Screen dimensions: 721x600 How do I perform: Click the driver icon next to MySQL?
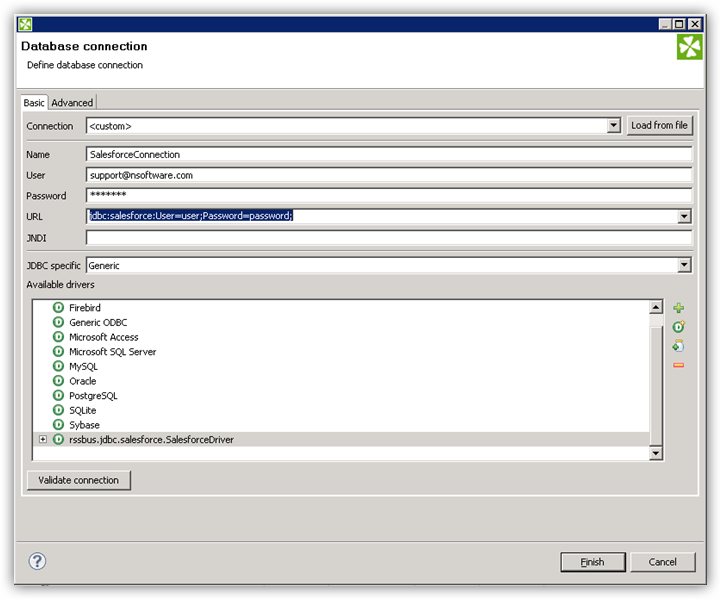[59, 367]
